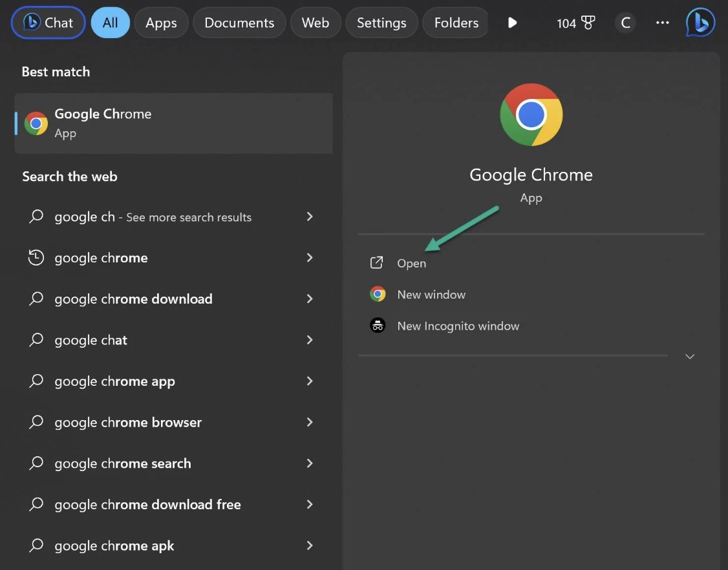Expand arrow for 'google chrome' suggestion
This screenshot has height=570, width=728.
click(x=310, y=258)
